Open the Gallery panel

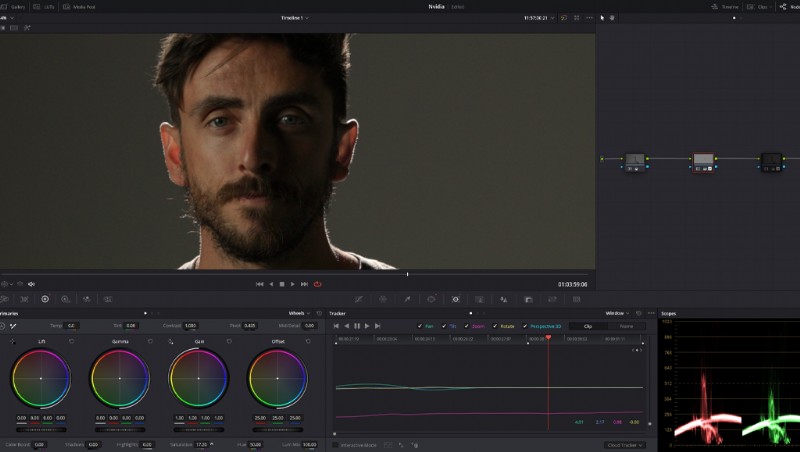[13, 7]
